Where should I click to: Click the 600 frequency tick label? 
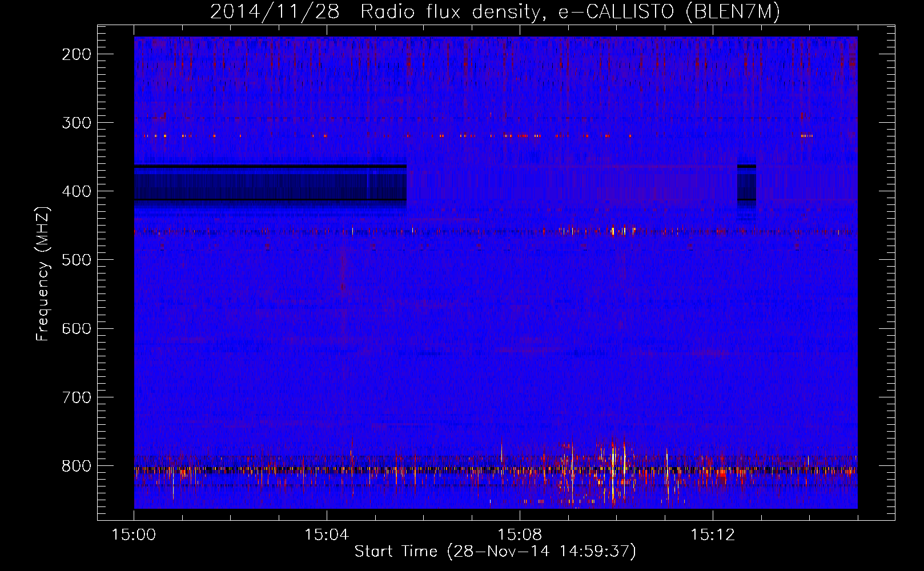[77, 328]
